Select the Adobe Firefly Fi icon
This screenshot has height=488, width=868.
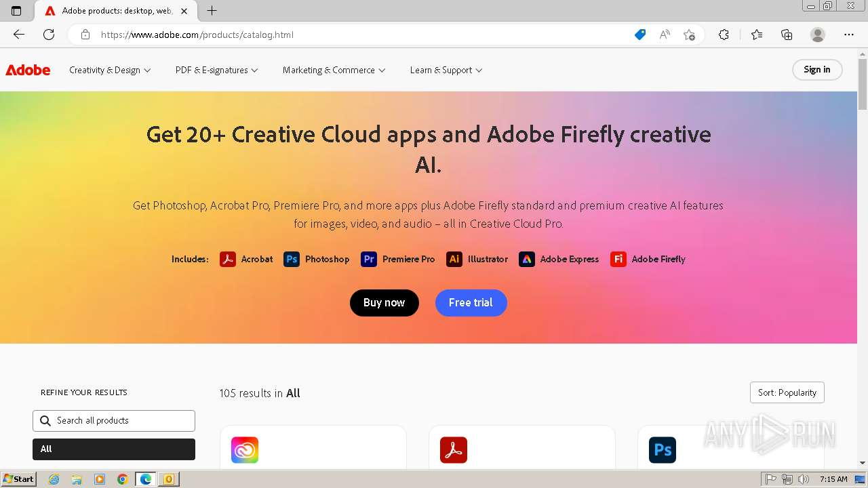point(618,259)
